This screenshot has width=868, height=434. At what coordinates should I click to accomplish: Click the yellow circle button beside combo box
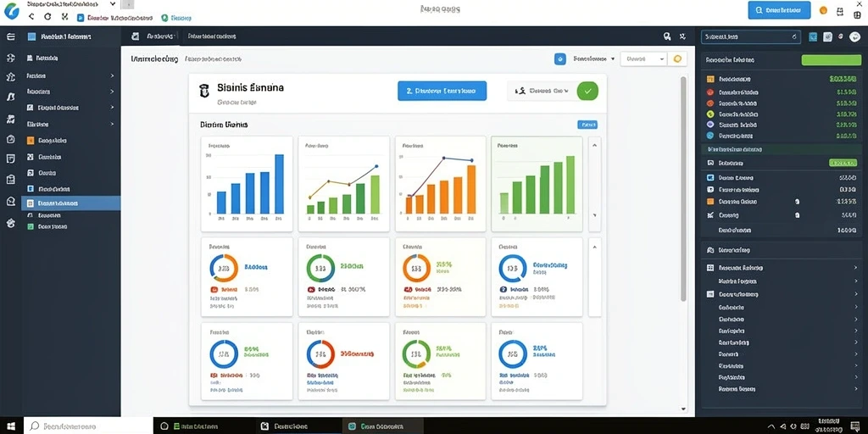tap(677, 58)
